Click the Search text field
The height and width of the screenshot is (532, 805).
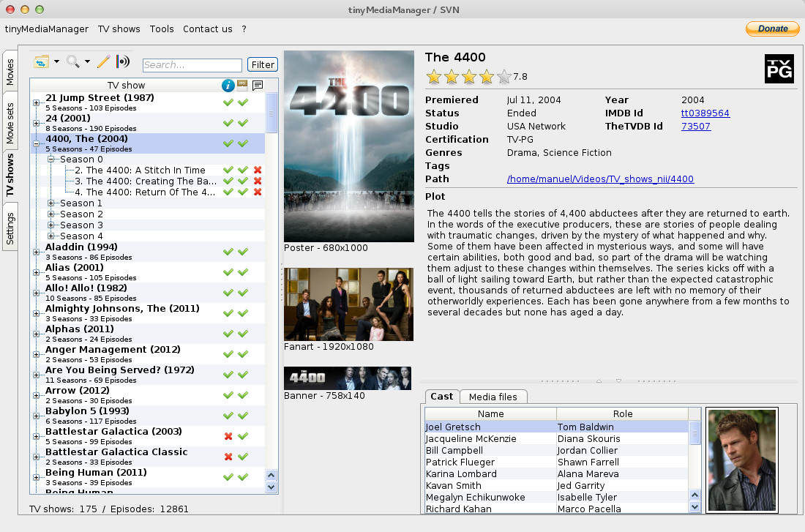(192, 65)
